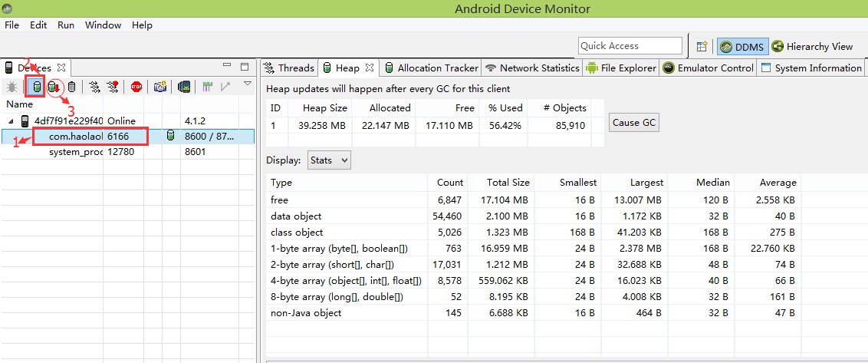Sort by the Type column header
The height and width of the screenshot is (363, 868).
[347, 183]
